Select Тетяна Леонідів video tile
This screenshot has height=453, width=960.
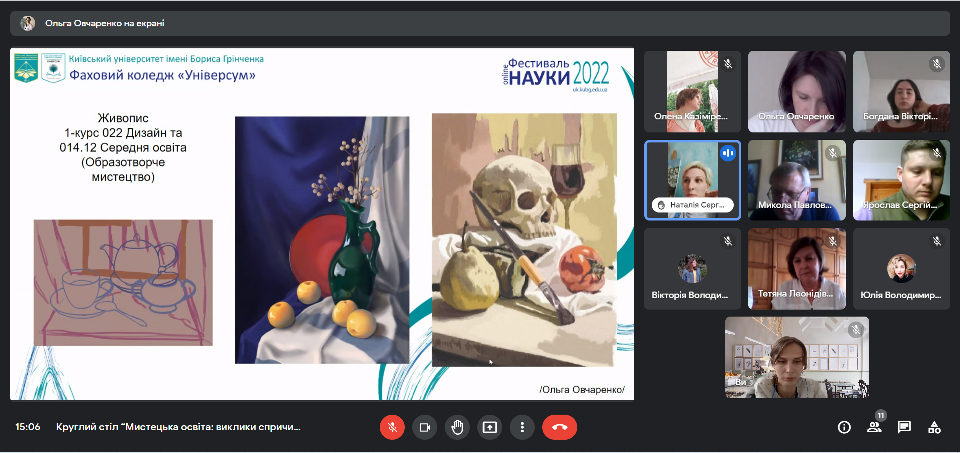pyautogui.click(x=797, y=269)
